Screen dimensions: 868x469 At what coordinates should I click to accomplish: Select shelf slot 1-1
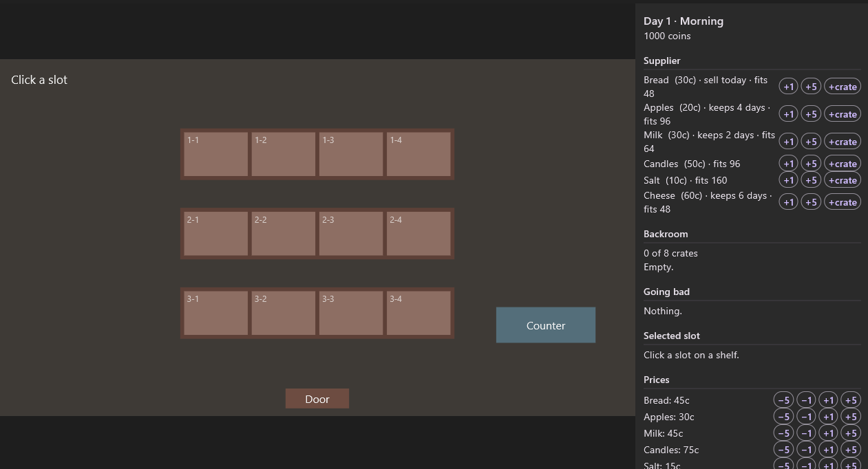point(216,154)
